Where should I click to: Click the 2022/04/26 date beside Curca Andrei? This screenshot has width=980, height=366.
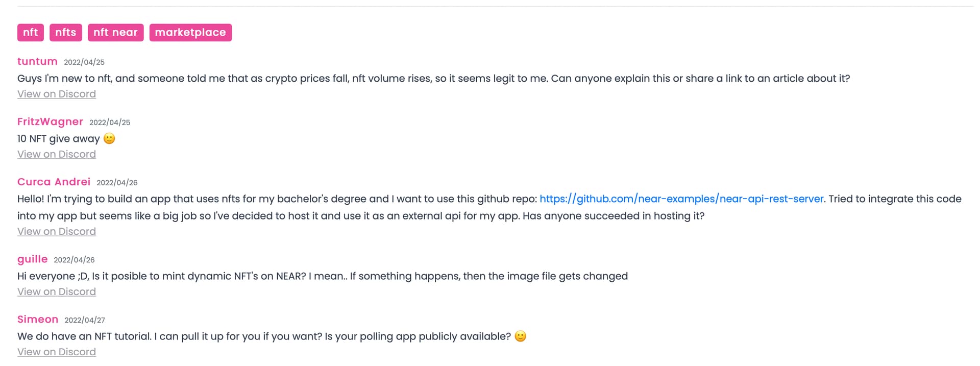[117, 183]
